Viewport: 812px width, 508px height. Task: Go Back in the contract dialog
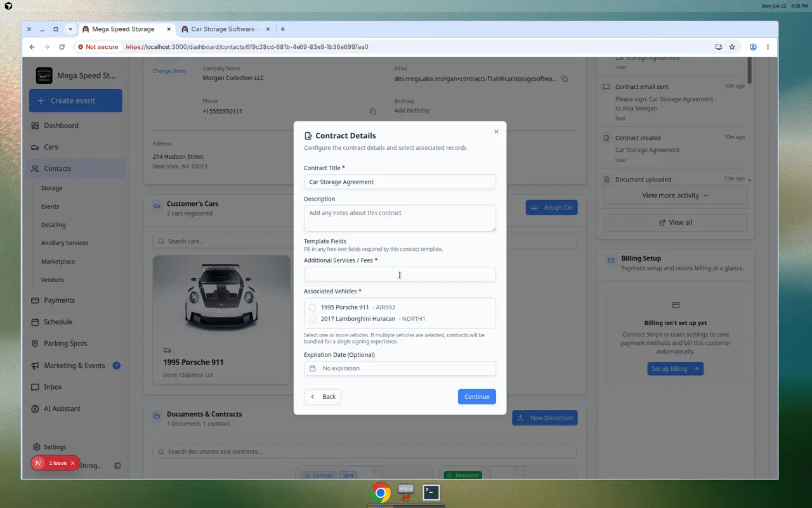tap(322, 396)
